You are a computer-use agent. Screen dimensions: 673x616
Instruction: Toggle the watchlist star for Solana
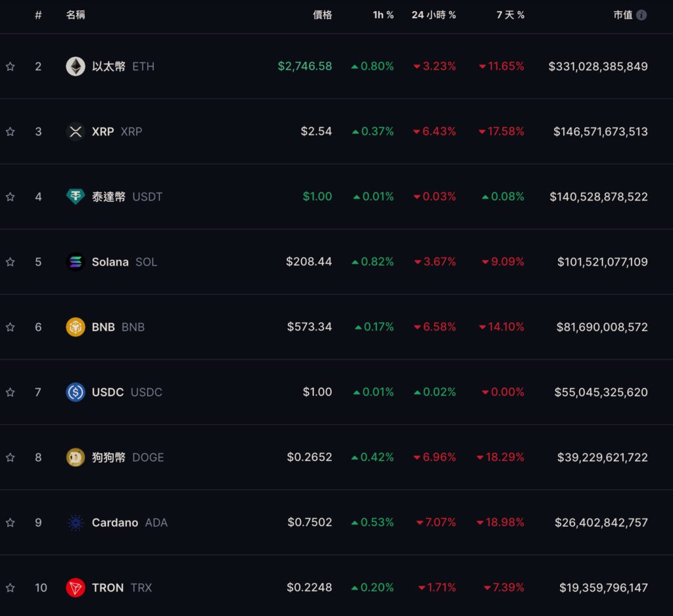[x=11, y=262]
